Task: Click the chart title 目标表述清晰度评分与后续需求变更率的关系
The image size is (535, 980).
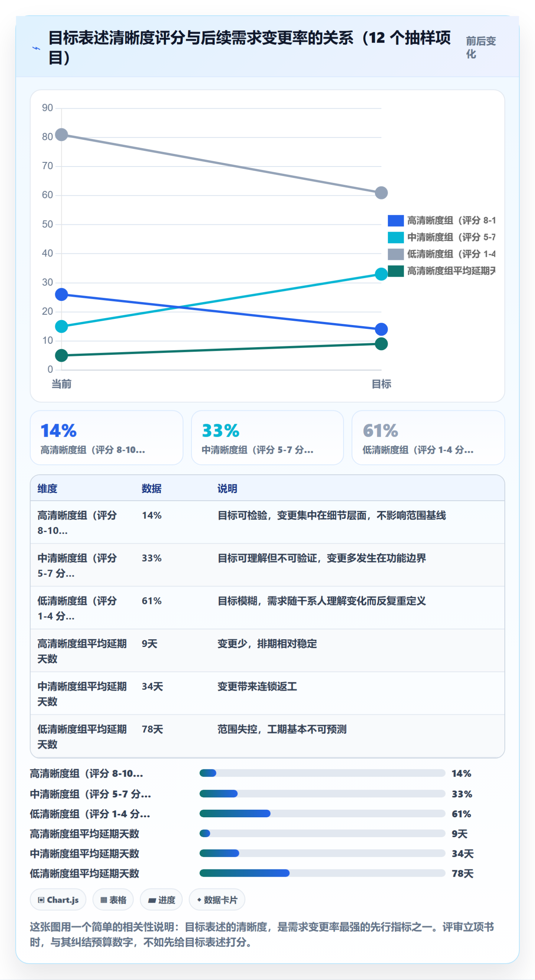Action: click(250, 47)
